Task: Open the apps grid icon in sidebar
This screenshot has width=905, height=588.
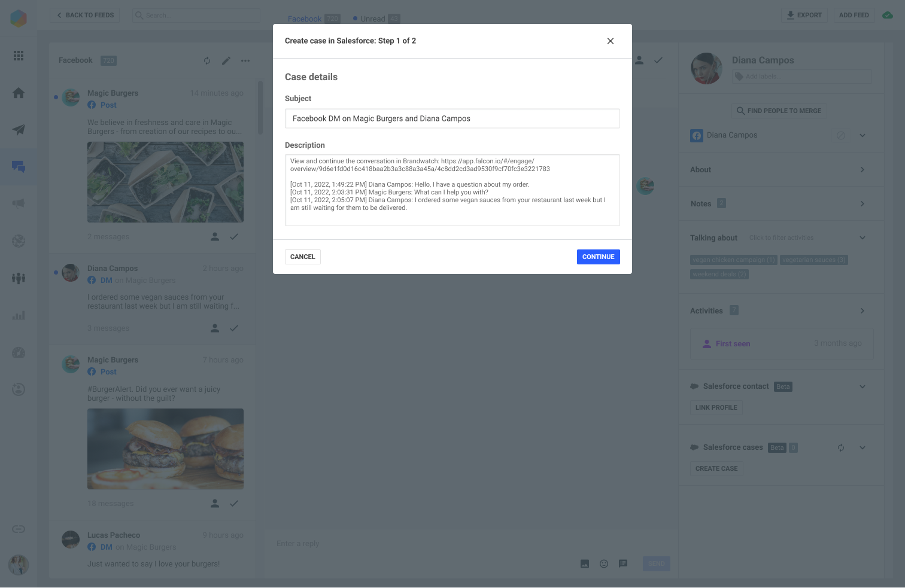Action: point(19,56)
